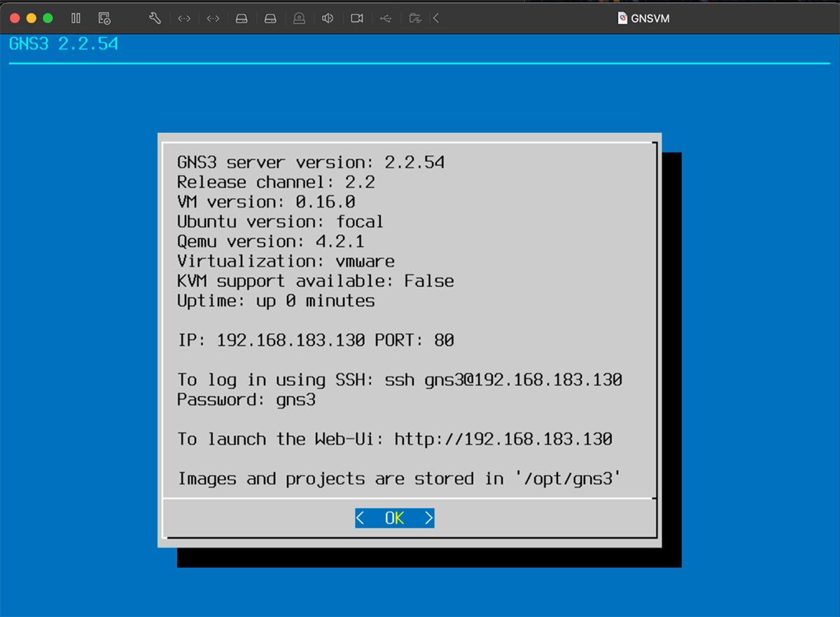Click the ssh gns3@192.168.183.130 text
This screenshot has height=617, width=840.
(503, 380)
